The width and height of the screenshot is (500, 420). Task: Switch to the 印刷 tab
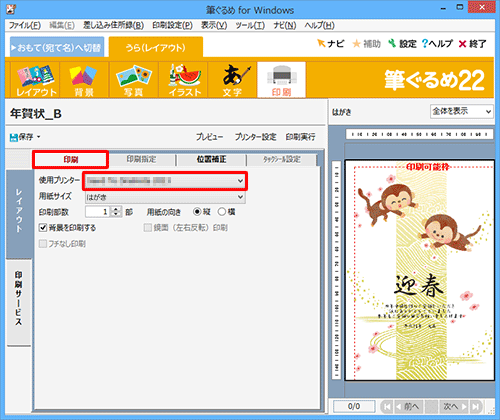[x=71, y=160]
